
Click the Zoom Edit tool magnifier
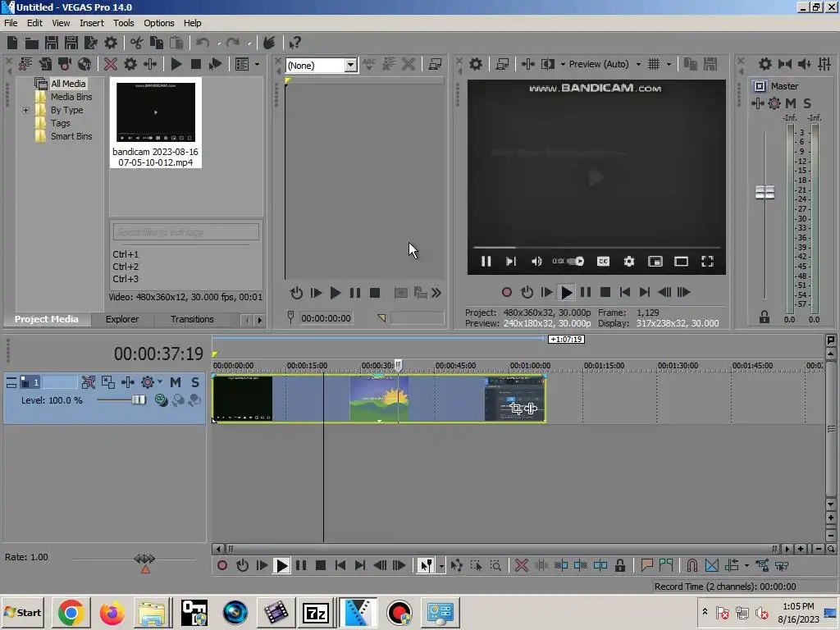click(x=495, y=565)
